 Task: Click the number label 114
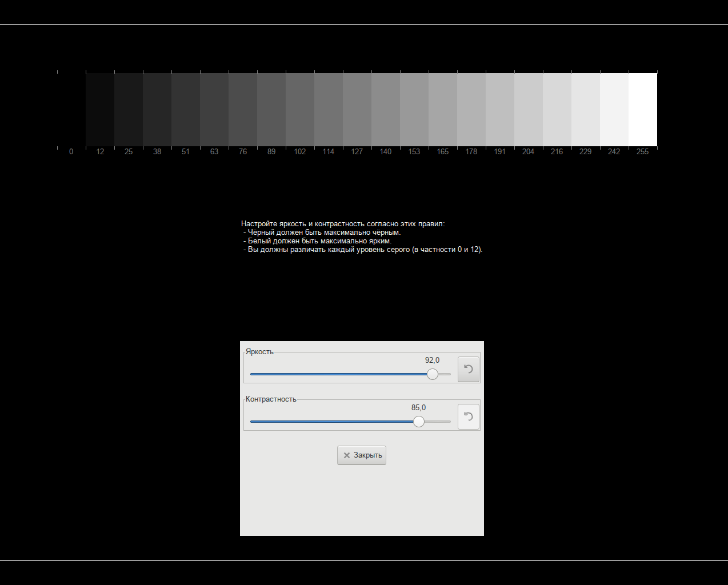tap(329, 152)
